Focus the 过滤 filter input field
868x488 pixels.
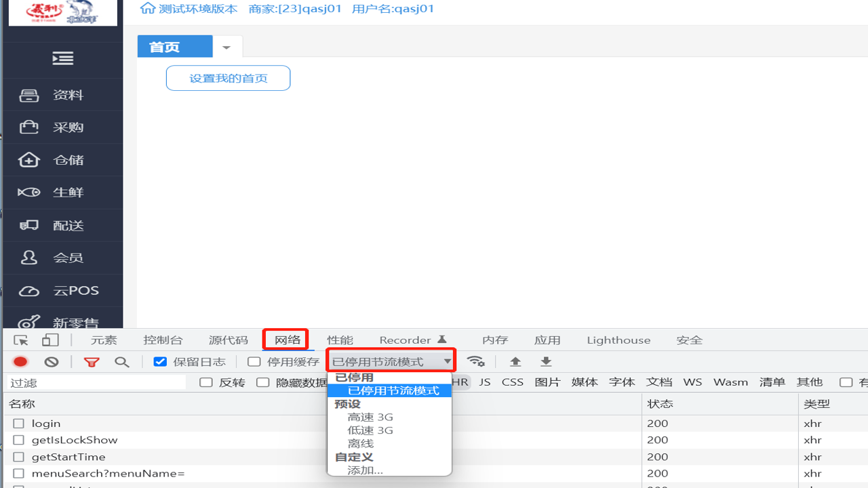point(96,383)
